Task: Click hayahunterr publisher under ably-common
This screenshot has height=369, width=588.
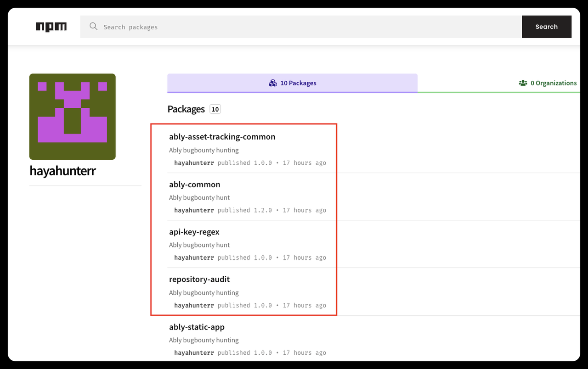Action: (194, 210)
